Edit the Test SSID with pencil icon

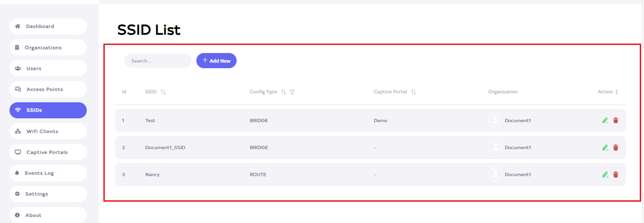pos(605,120)
